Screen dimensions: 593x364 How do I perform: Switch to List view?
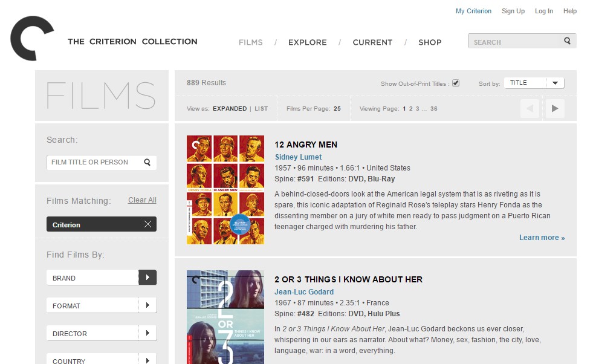pyautogui.click(x=261, y=109)
